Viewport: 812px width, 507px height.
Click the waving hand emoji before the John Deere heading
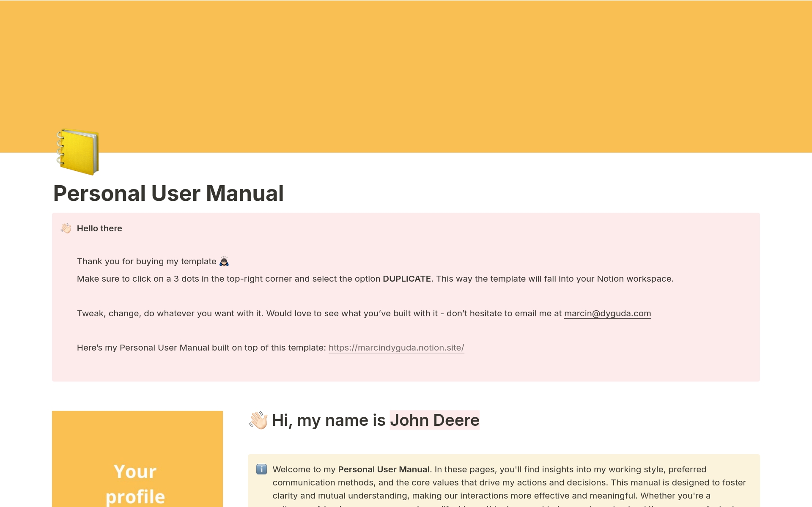tap(258, 420)
